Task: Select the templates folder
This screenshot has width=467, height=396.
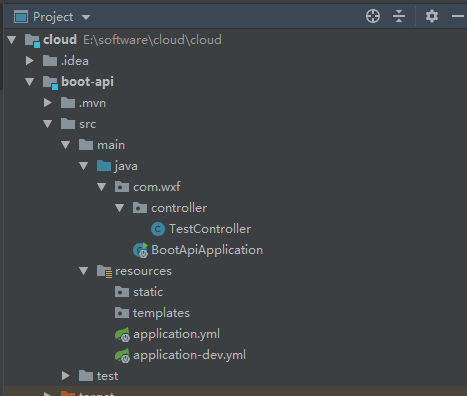Action: tap(161, 313)
